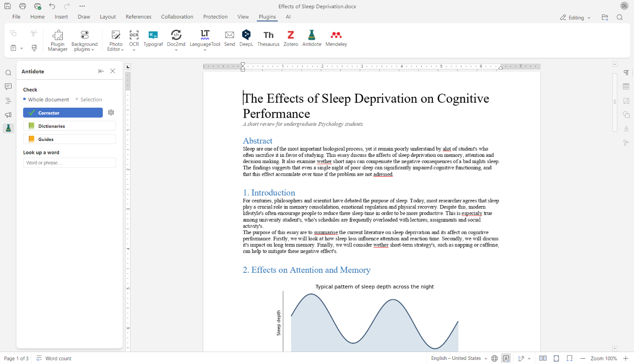Open Table settings in right sidebar
Screen dimensions: 634x364
pos(626,87)
